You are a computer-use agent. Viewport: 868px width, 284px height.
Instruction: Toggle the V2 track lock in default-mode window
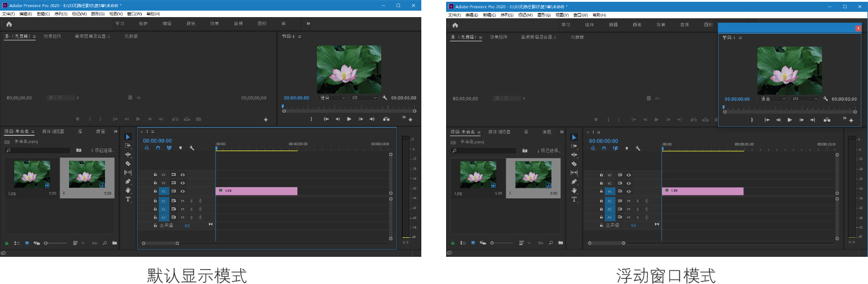[155, 183]
